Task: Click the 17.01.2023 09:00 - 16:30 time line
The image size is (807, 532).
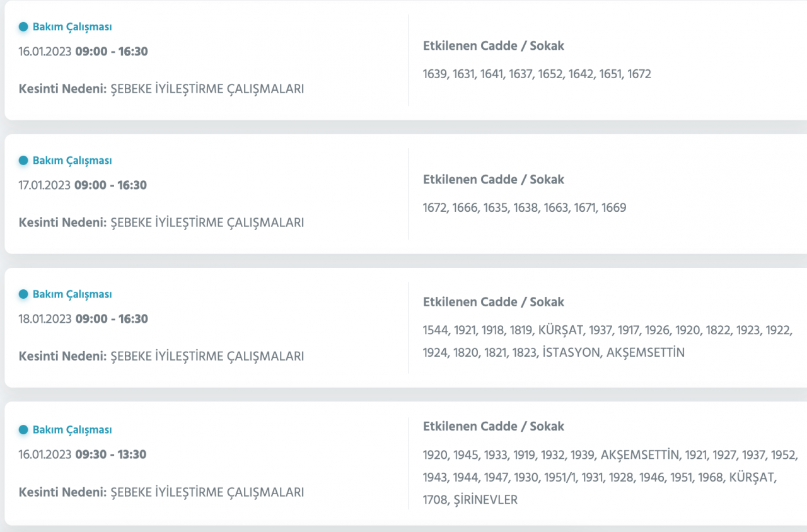Action: [x=83, y=185]
